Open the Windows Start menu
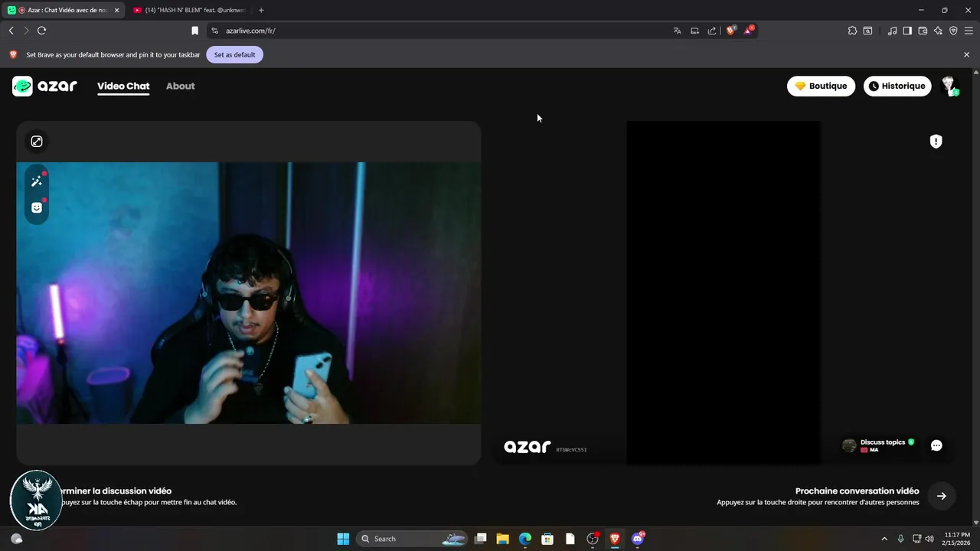Image resolution: width=980 pixels, height=551 pixels. coord(343,539)
